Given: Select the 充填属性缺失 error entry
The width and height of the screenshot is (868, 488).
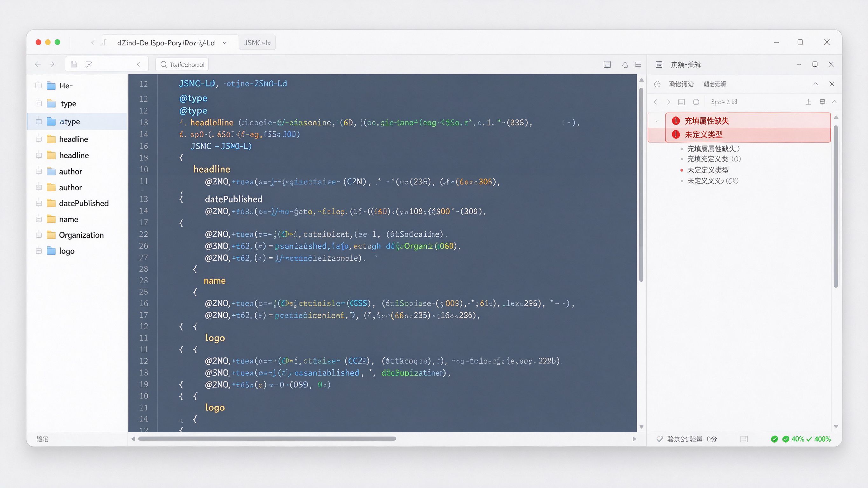Looking at the screenshot, I should click(x=748, y=121).
